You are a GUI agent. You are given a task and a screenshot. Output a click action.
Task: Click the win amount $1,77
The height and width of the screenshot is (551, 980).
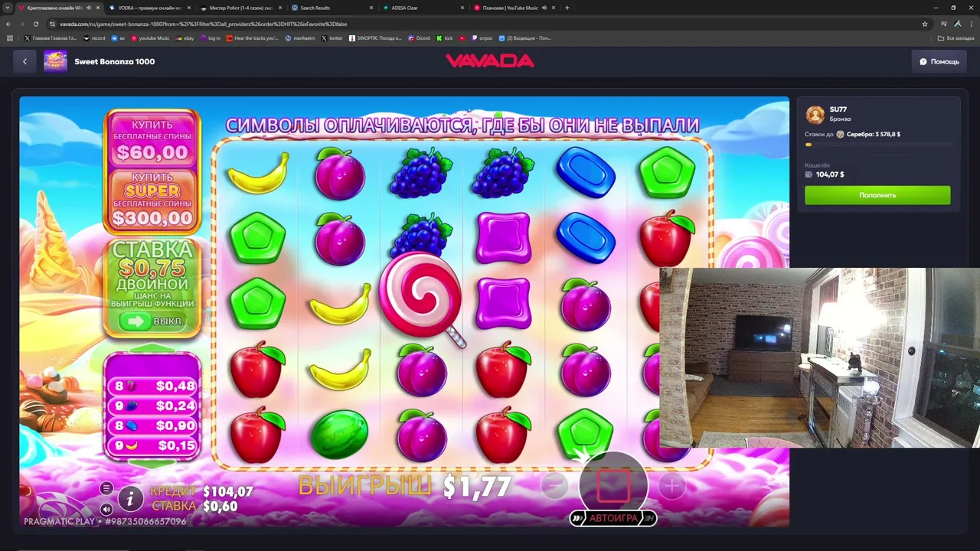click(477, 487)
